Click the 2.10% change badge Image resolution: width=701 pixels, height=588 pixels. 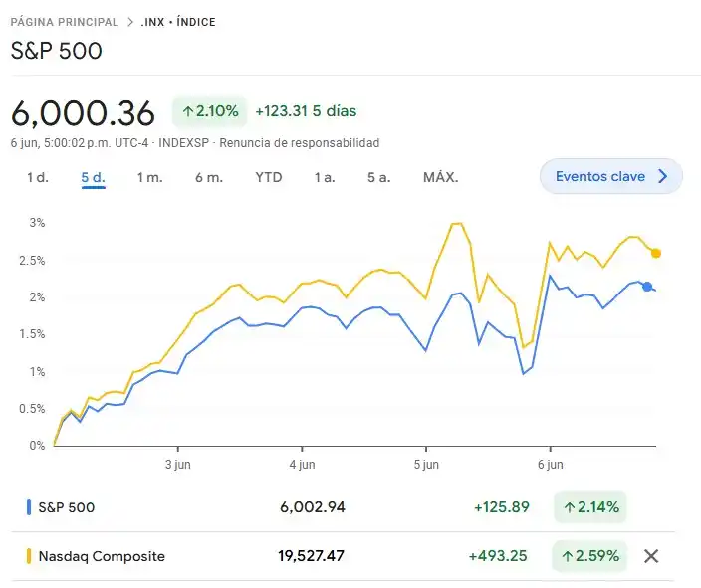[x=210, y=111]
